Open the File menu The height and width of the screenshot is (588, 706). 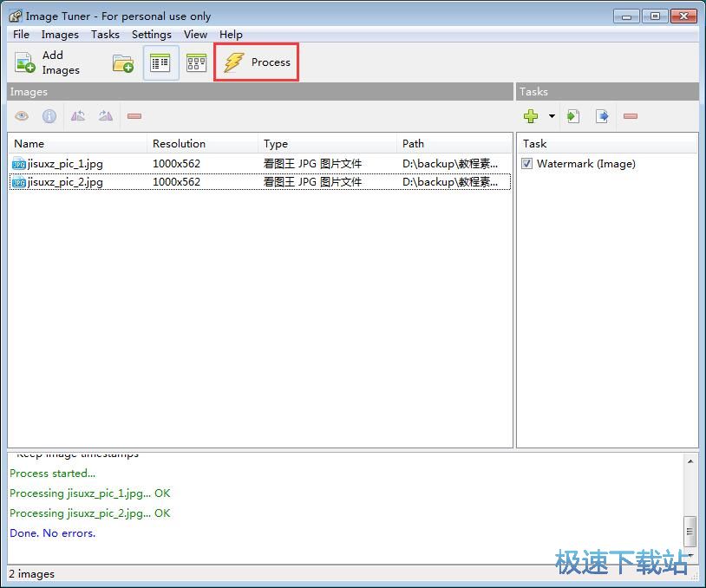tap(21, 34)
